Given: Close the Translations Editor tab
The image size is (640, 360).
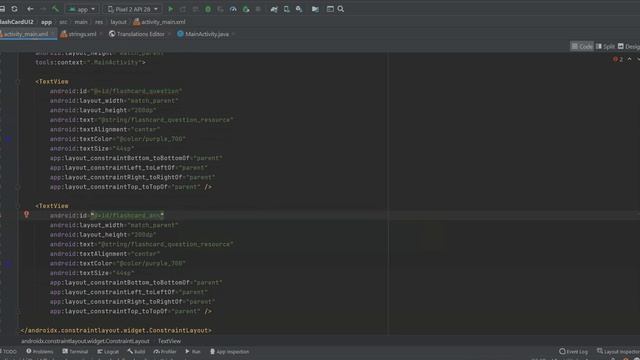Looking at the screenshot, I should [x=169, y=34].
